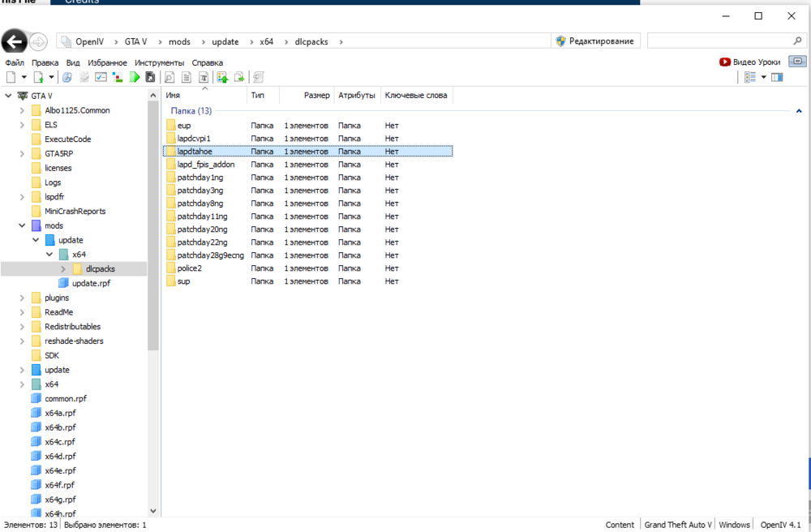Open the view mode dropdown arrow

point(764,77)
